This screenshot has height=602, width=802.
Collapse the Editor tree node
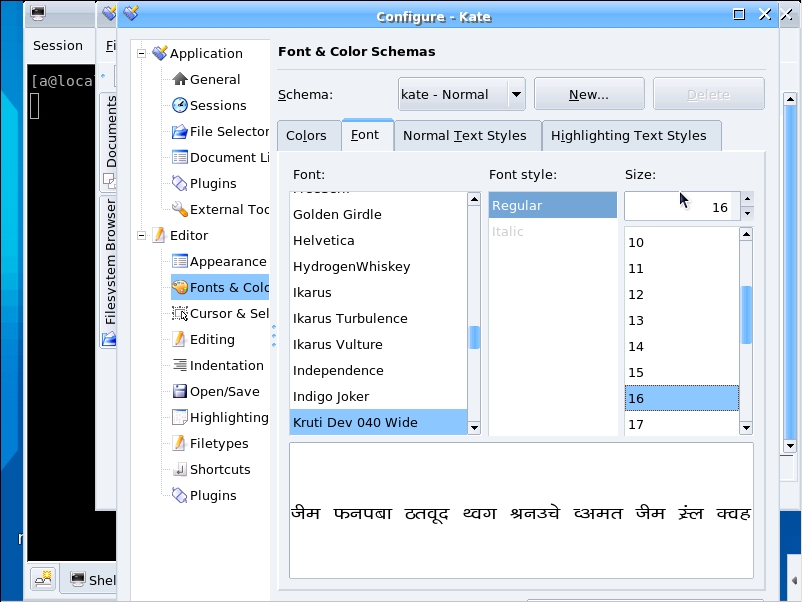[141, 235]
